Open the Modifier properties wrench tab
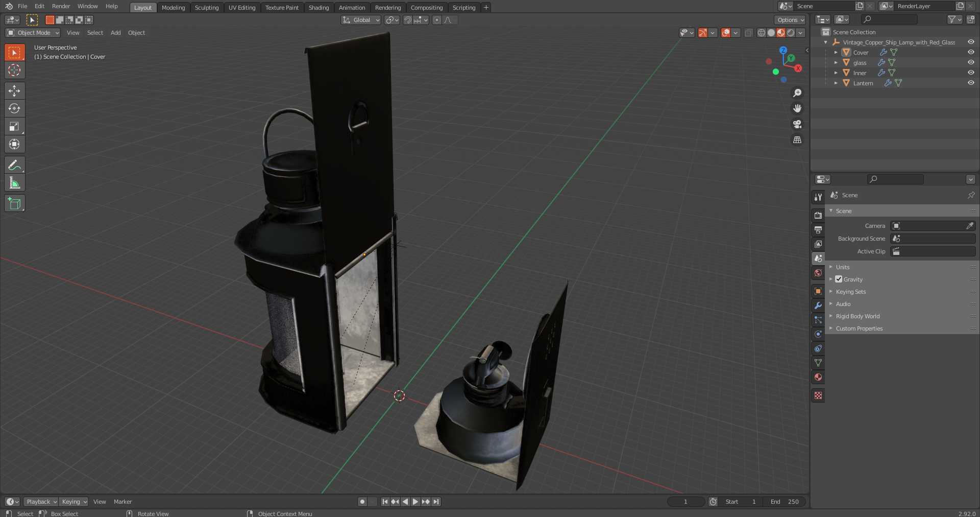The image size is (980, 517). [x=818, y=306]
